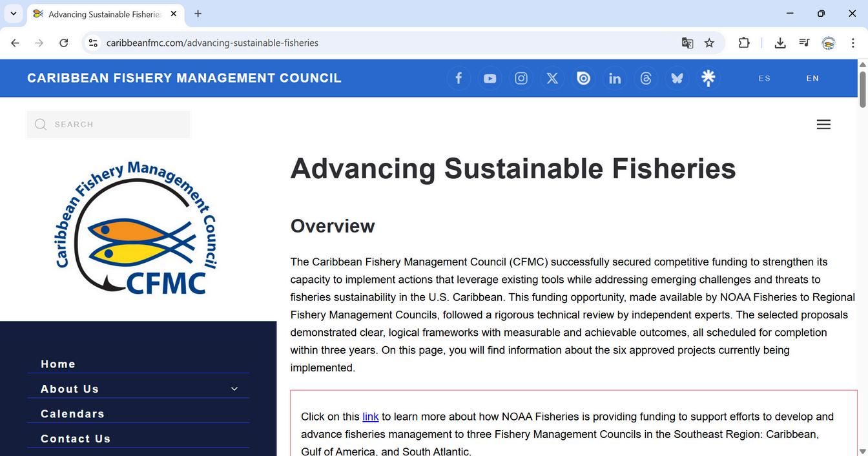Open the Facebook social icon
The height and width of the screenshot is (456, 868).
[x=459, y=78]
